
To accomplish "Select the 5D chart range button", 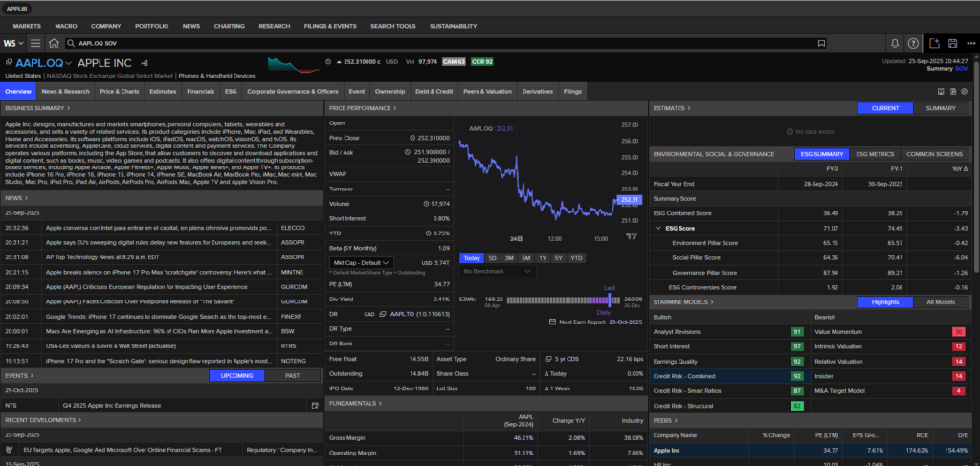I will point(492,257).
